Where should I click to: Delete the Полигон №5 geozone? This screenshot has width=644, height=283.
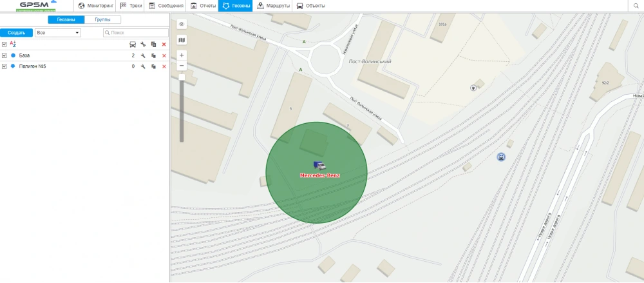coord(164,66)
